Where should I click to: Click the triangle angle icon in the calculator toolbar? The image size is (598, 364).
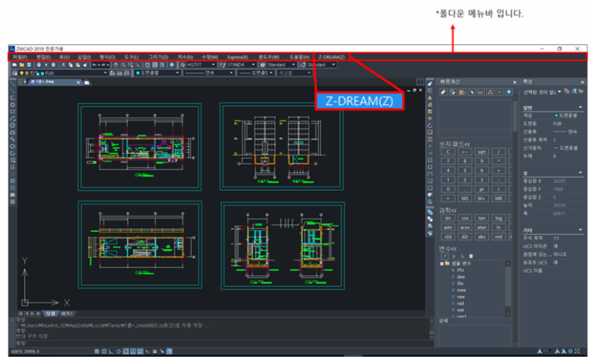(490, 92)
